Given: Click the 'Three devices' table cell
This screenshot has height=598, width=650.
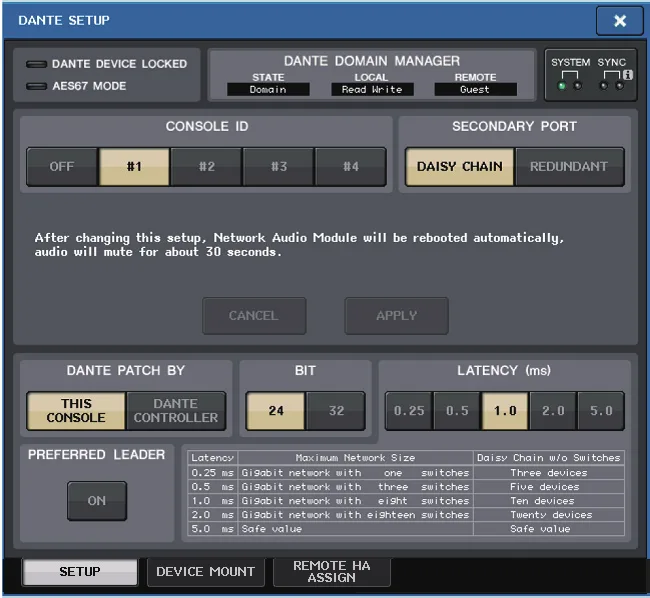Looking at the screenshot, I should pyautogui.click(x=549, y=473).
